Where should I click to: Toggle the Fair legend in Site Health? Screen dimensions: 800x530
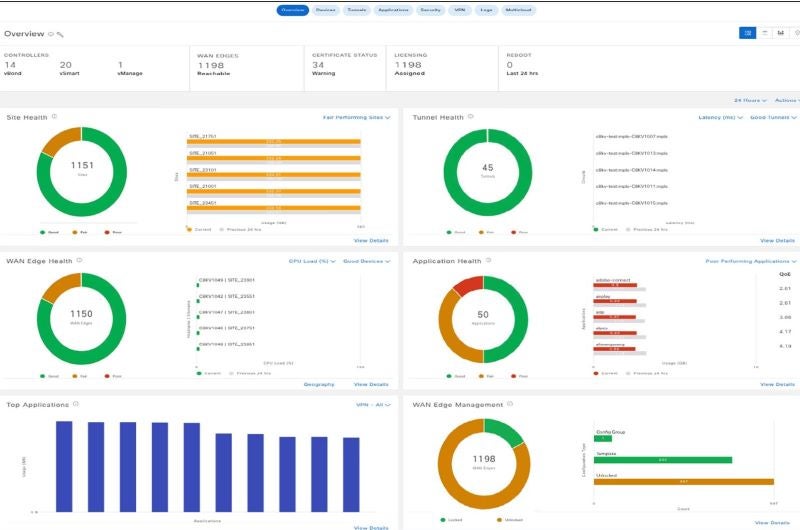80,232
